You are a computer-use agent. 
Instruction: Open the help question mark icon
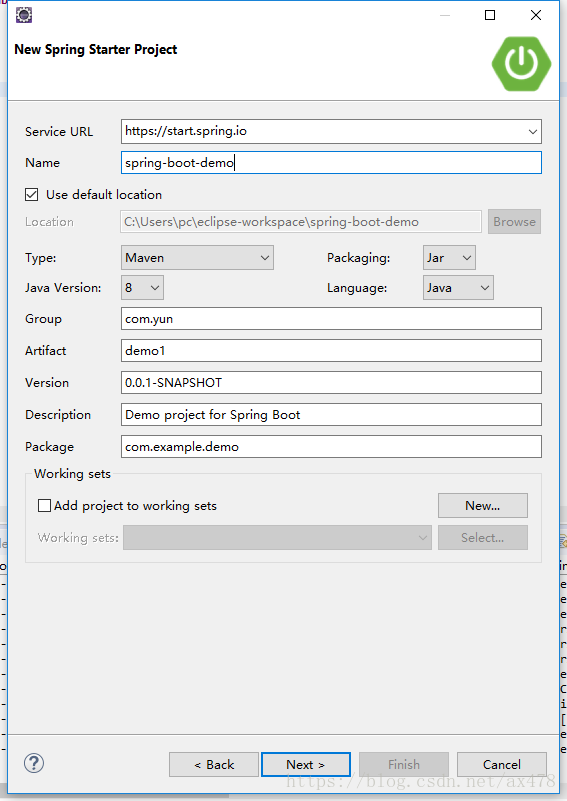(x=34, y=763)
